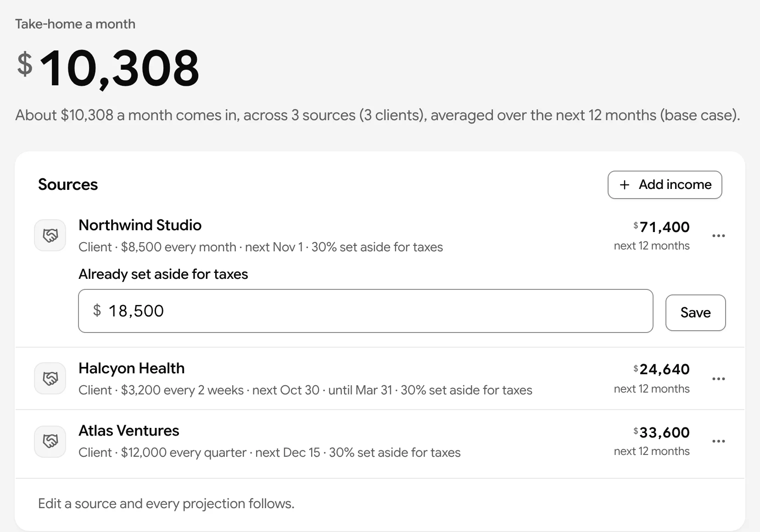Click the Halcyon Health handshake icon

(50, 379)
